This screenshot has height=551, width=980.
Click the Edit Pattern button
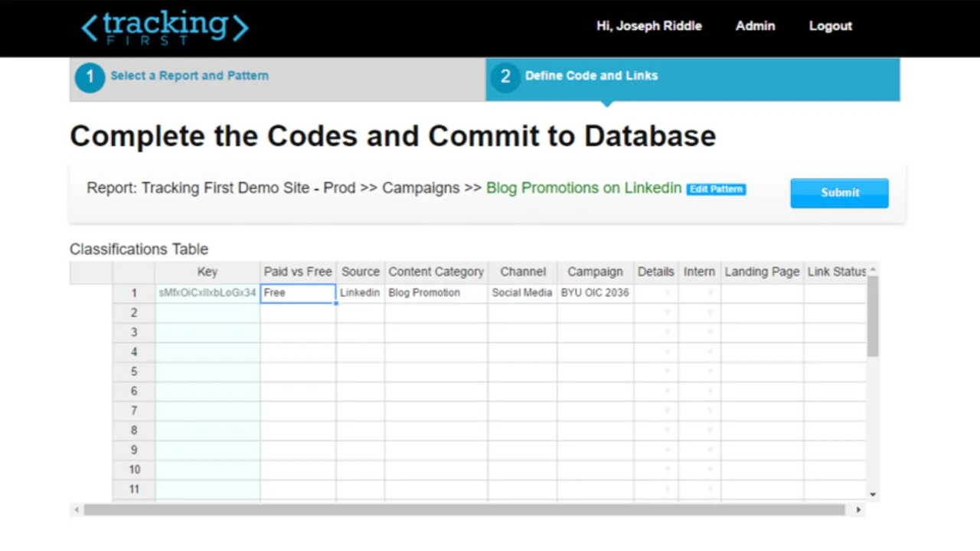[715, 189]
